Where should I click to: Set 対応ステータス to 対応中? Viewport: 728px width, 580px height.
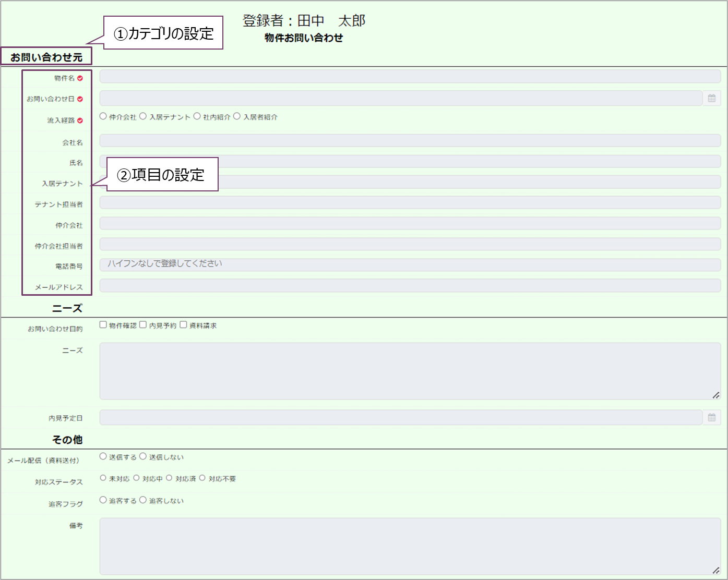click(x=136, y=478)
